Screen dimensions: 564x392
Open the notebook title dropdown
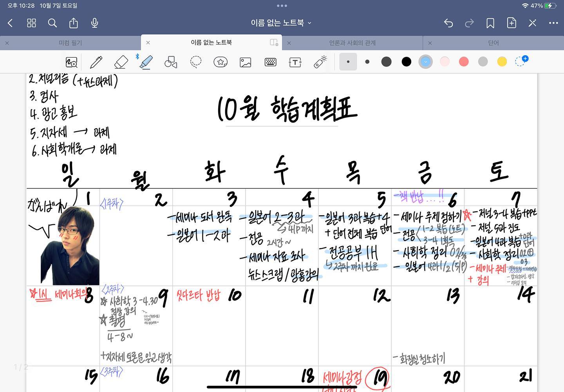(281, 23)
